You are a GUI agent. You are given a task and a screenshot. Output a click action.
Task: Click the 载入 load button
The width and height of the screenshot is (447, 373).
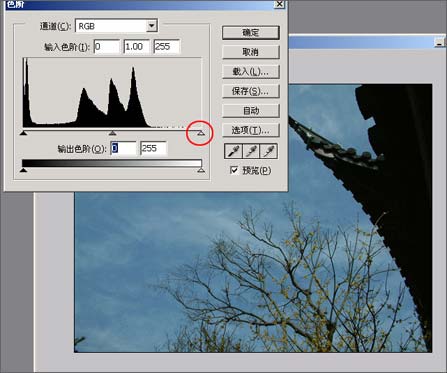click(x=251, y=71)
